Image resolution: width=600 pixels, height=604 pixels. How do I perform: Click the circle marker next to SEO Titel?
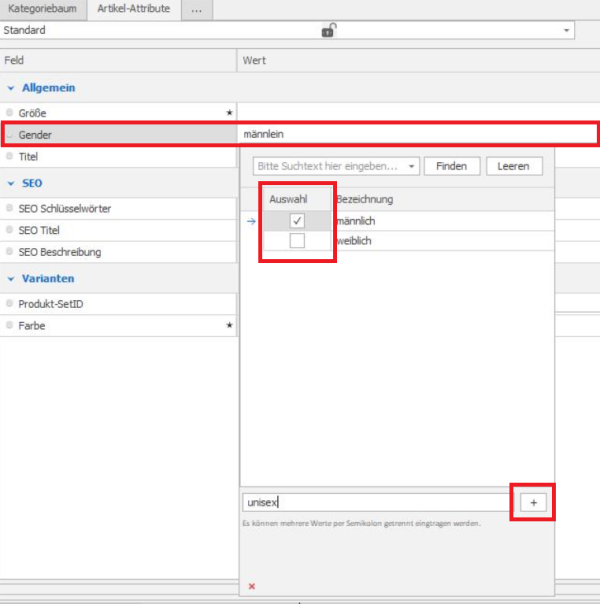[10, 230]
